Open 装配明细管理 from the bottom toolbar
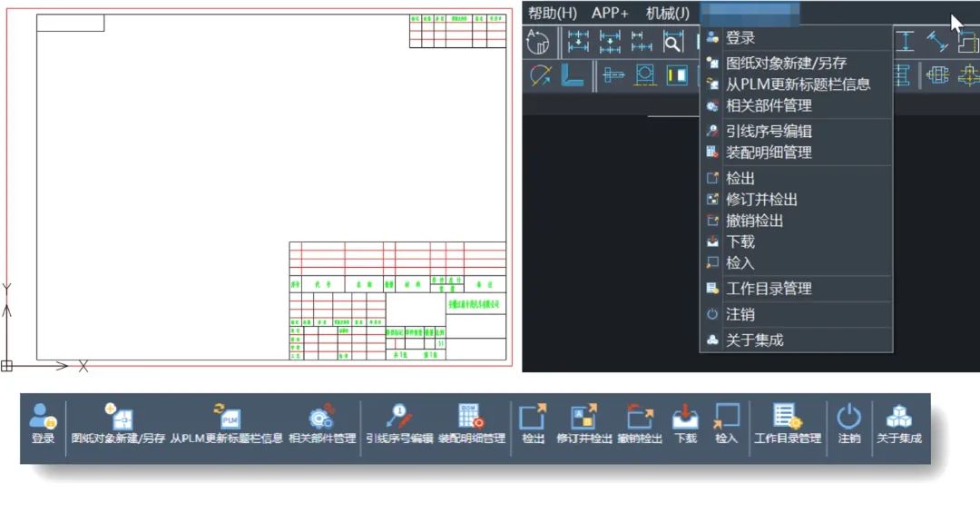This screenshot has height=513, width=980. point(471,424)
